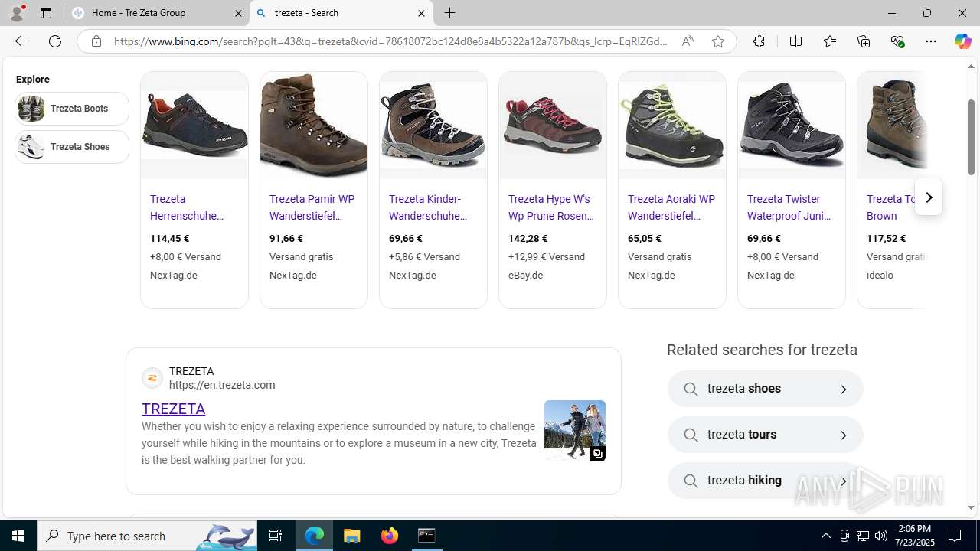Viewport: 980px width, 551px height.
Task: Click the 142,28 € price
Action: coord(528,239)
